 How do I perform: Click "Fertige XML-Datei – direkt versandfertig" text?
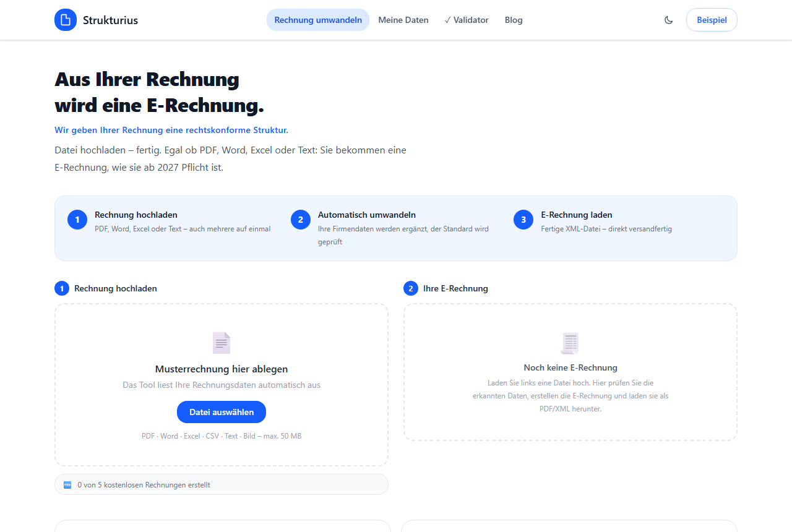[606, 229]
